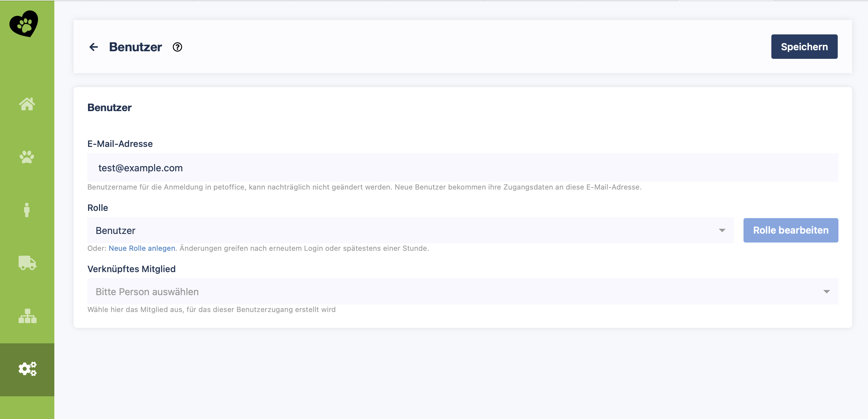Focus the E-Mail-Adresse input field

[463, 168]
